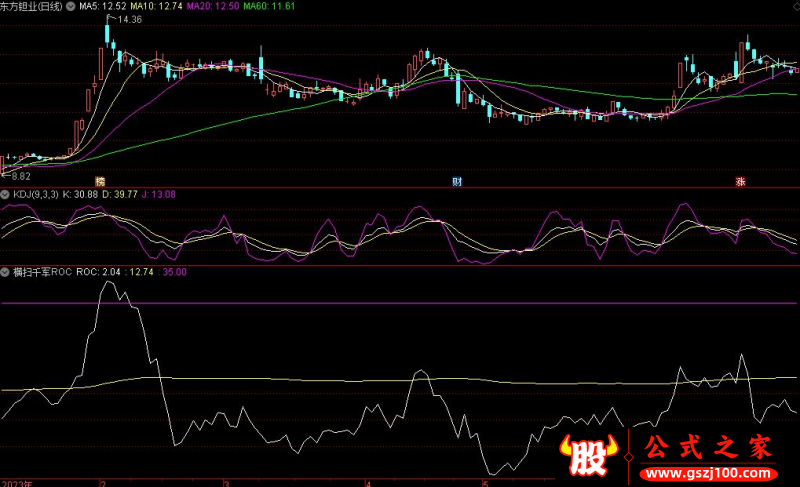Click the 横扫千军ROC indicator title
Image resolution: width=800 pixels, height=487 pixels.
click(42, 271)
